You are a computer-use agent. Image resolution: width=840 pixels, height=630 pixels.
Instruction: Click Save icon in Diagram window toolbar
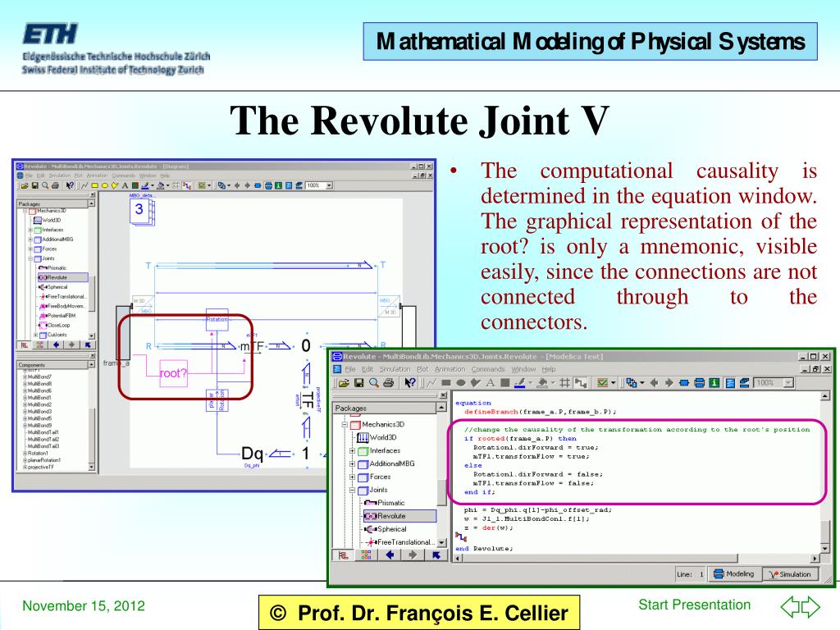click(x=34, y=186)
